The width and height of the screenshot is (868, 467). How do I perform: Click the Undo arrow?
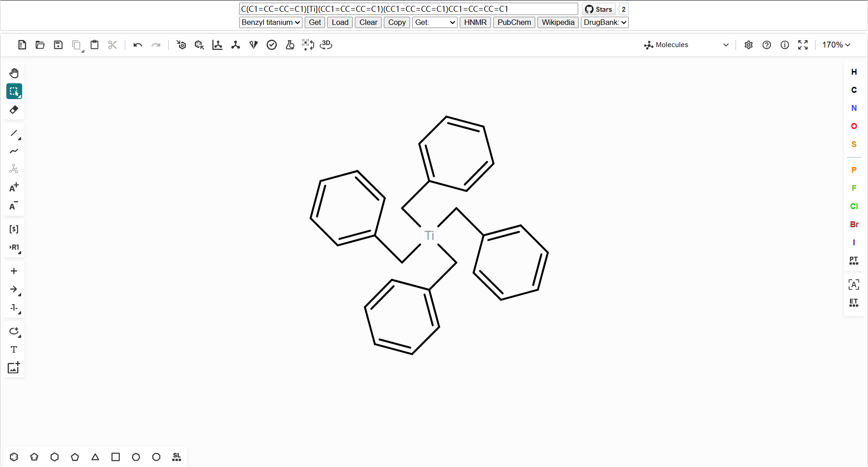point(137,45)
